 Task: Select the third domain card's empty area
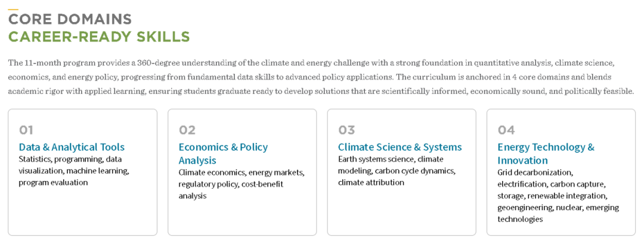pyautogui.click(x=401, y=211)
